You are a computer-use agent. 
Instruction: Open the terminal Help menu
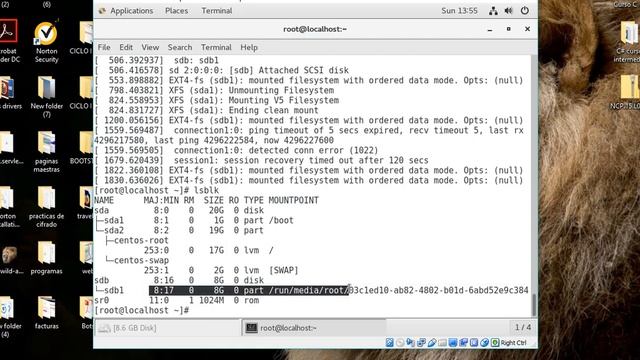pyautogui.click(x=249, y=47)
